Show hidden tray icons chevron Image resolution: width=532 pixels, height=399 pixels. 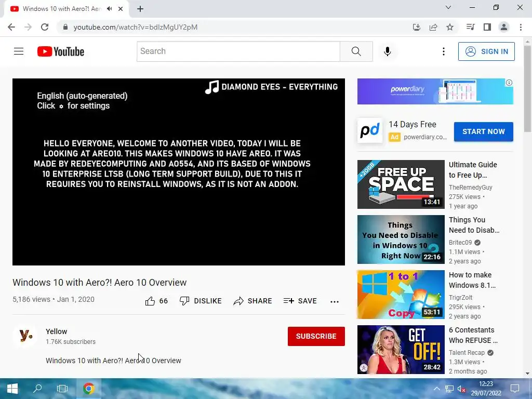(x=436, y=389)
